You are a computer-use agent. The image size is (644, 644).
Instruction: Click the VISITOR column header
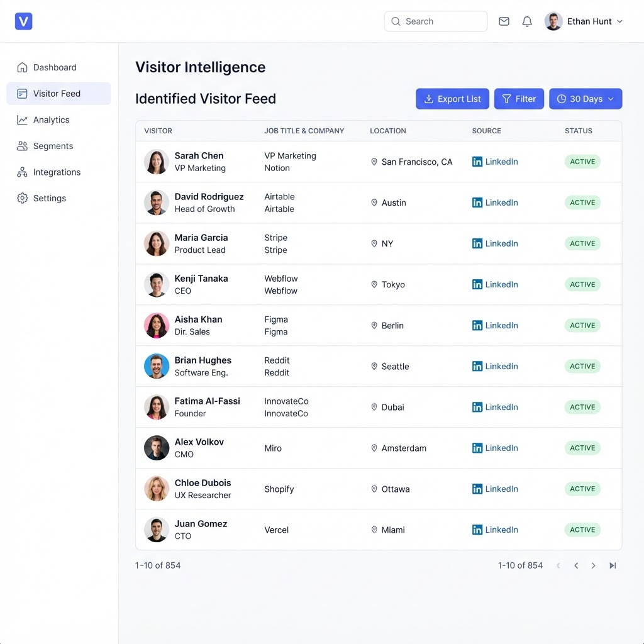point(158,131)
